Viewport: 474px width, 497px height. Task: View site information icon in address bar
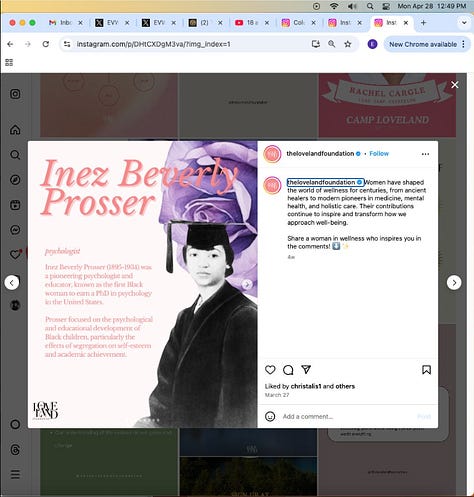click(67, 44)
